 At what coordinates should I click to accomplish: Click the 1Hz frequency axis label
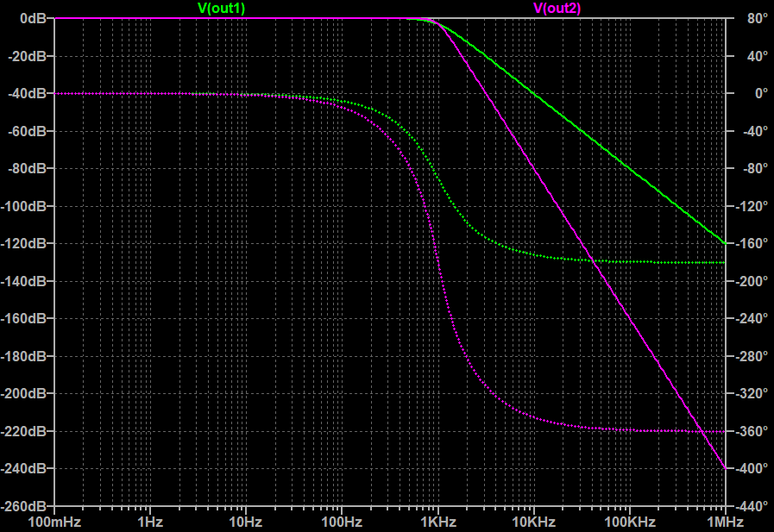coord(150,523)
